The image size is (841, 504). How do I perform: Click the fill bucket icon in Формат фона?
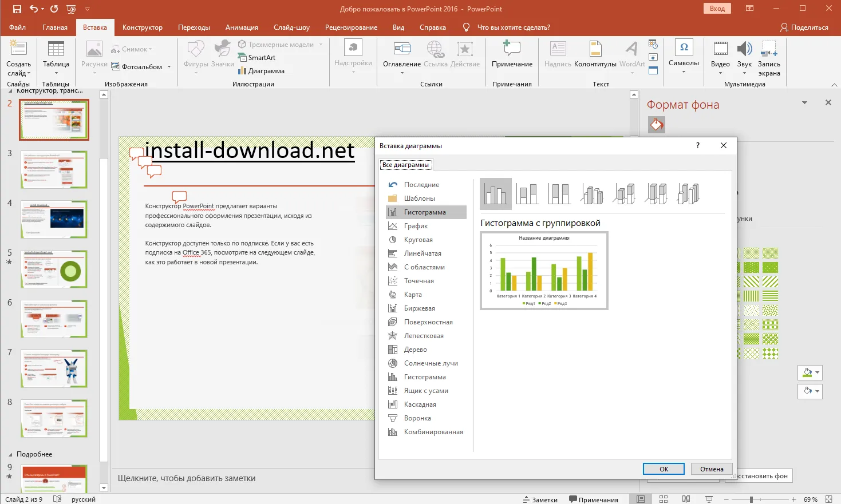click(657, 124)
